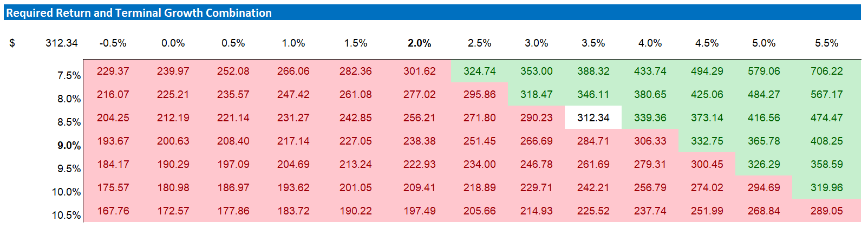Viewport: 868px width, 228px height.
Task: Select the green cell 319.96
Action: (826, 187)
